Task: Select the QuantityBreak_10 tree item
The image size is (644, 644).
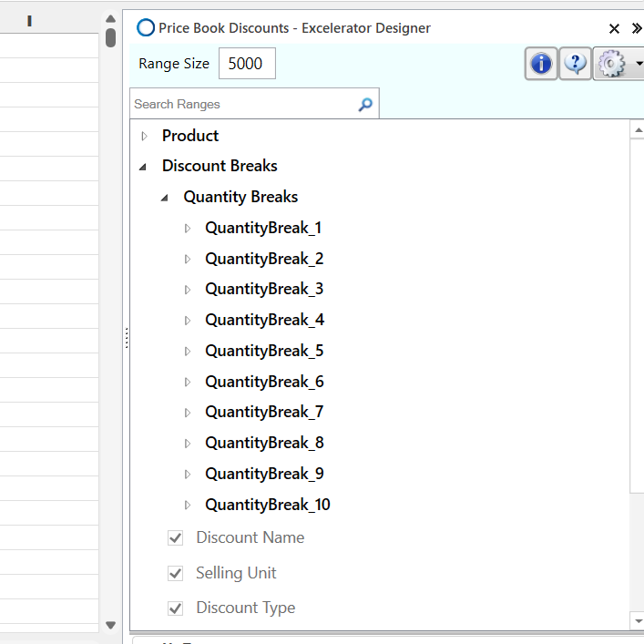Action: point(267,505)
